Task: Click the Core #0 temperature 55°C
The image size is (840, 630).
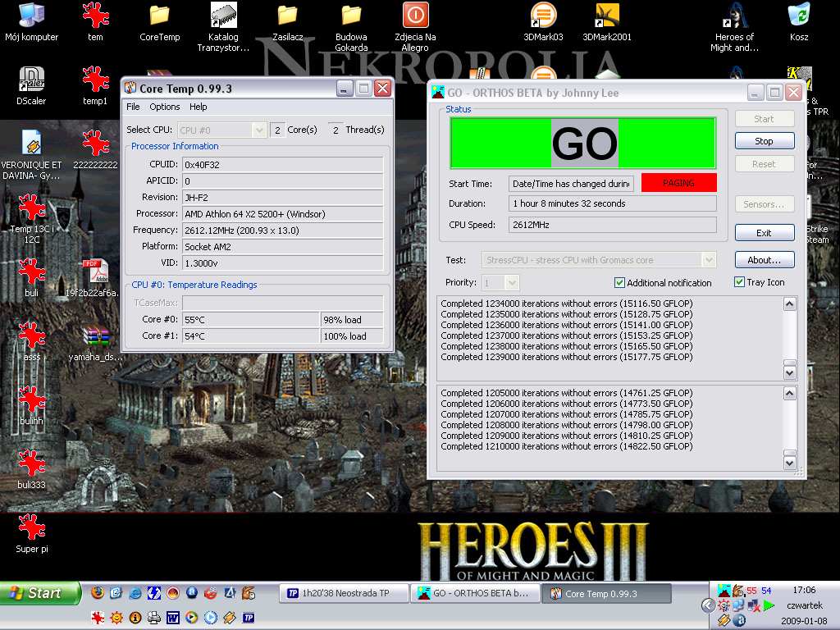Action: pyautogui.click(x=251, y=320)
